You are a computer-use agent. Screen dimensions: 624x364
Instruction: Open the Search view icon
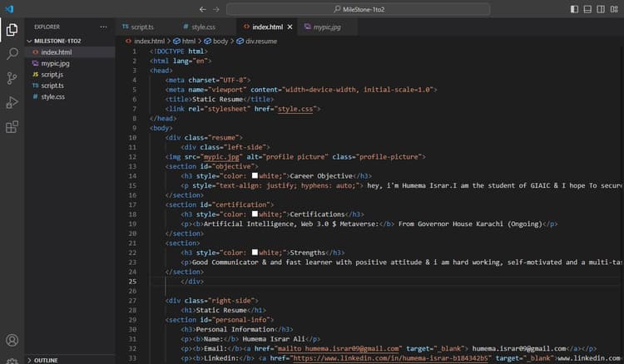12,54
